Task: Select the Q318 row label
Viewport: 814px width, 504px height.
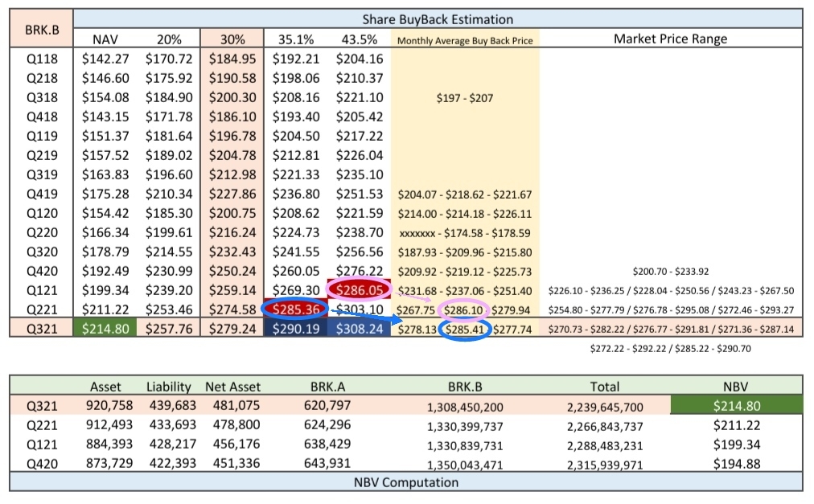Action: (42, 97)
